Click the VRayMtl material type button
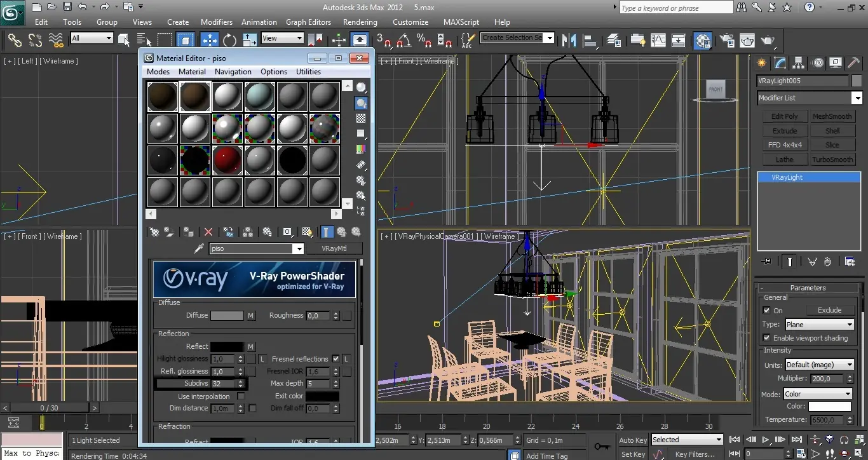868x460 pixels. 334,248
